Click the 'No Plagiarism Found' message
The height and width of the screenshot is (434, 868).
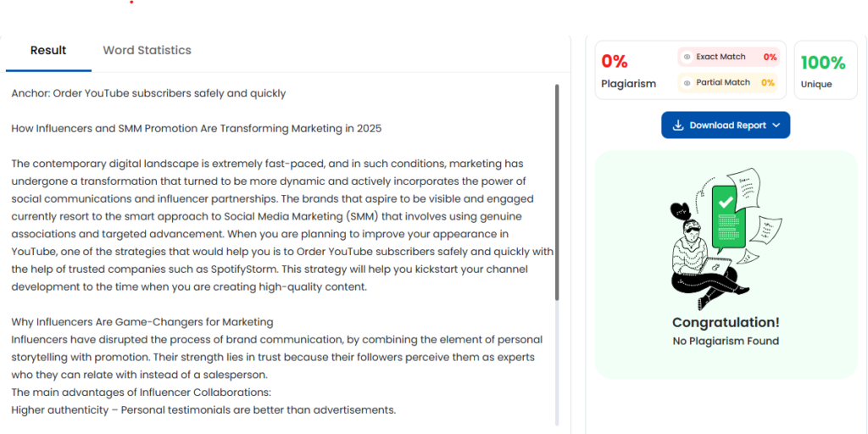point(726,341)
